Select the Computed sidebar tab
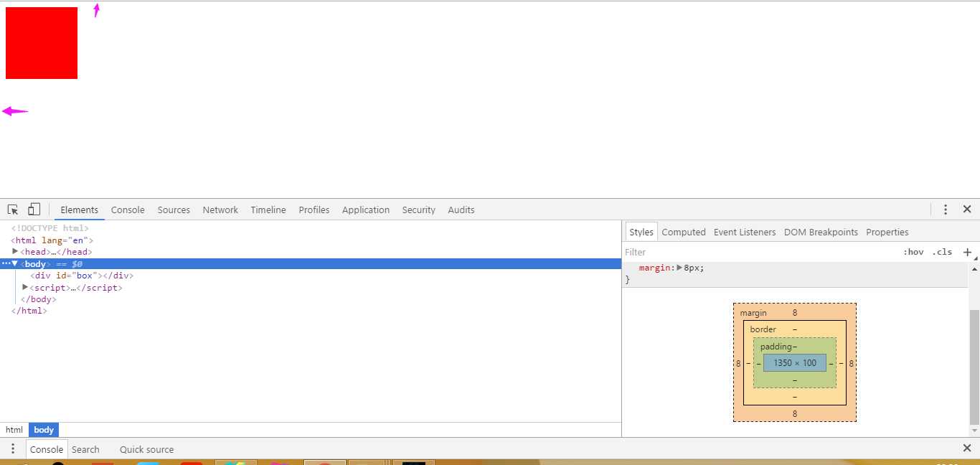Screen dimensions: 980x465 coord(684,232)
